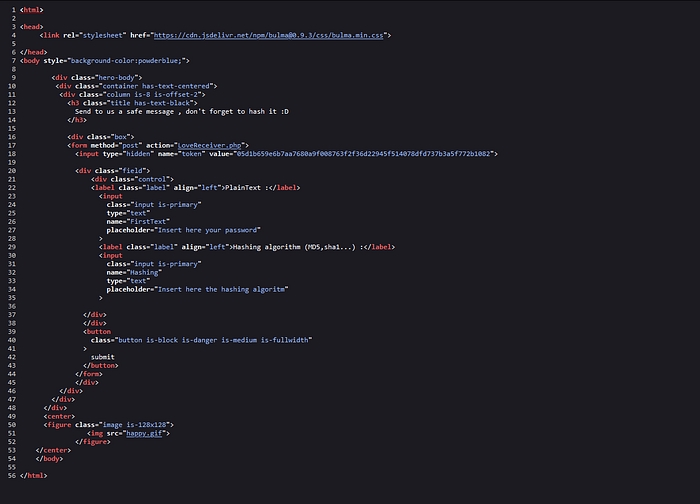The image size is (700, 504).
Task: Open the happy.gif image source link
Action: (x=145, y=433)
